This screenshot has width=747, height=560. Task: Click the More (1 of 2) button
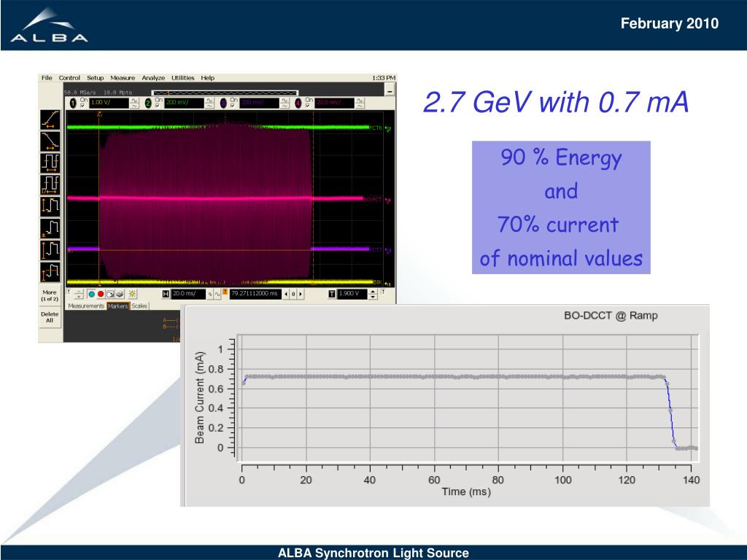point(50,296)
